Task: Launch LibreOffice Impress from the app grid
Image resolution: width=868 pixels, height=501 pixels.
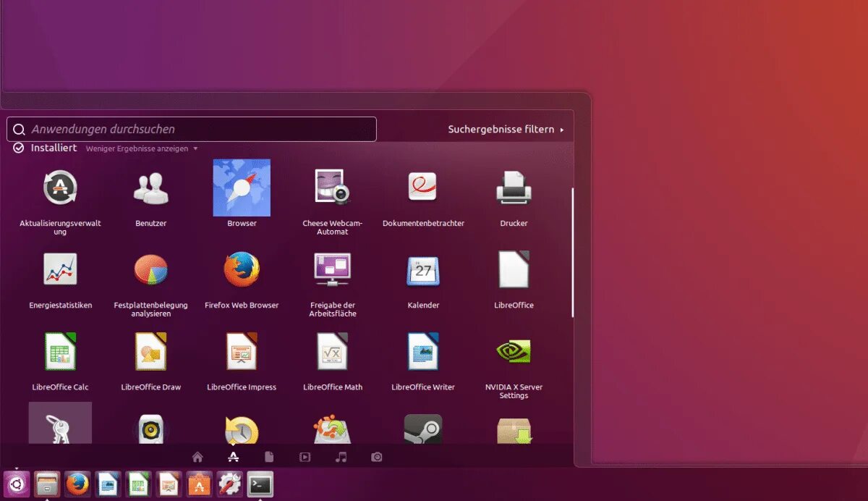Action: click(x=242, y=352)
